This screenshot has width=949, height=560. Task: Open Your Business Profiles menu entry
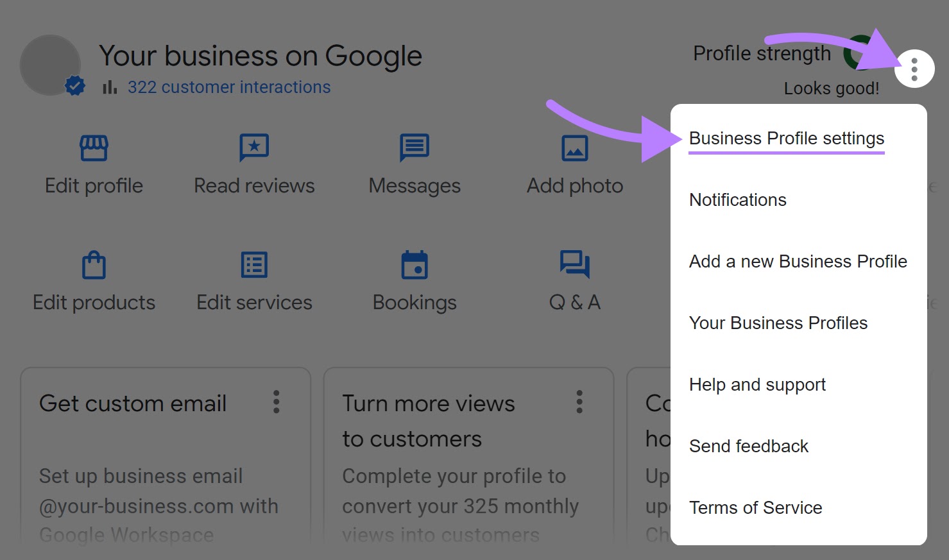[778, 323]
